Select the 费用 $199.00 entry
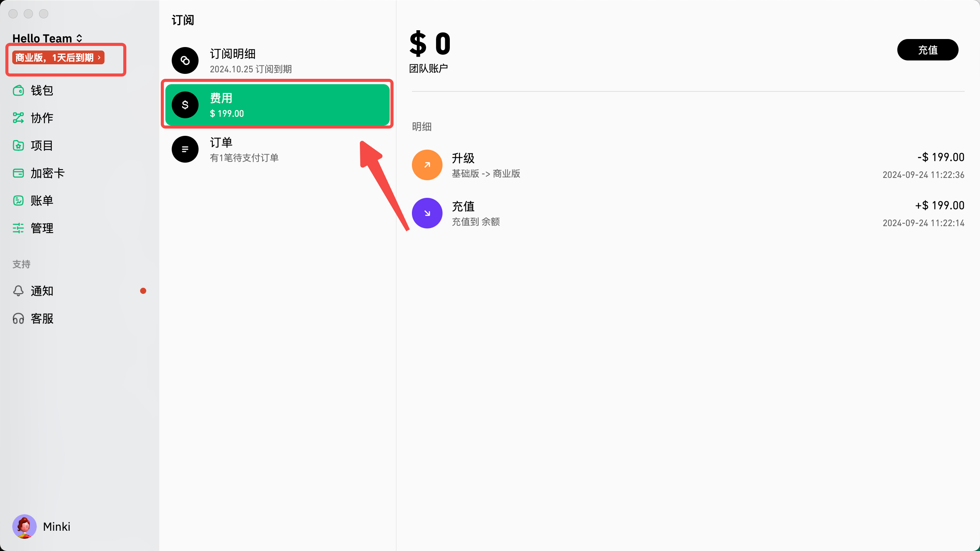 pyautogui.click(x=277, y=105)
